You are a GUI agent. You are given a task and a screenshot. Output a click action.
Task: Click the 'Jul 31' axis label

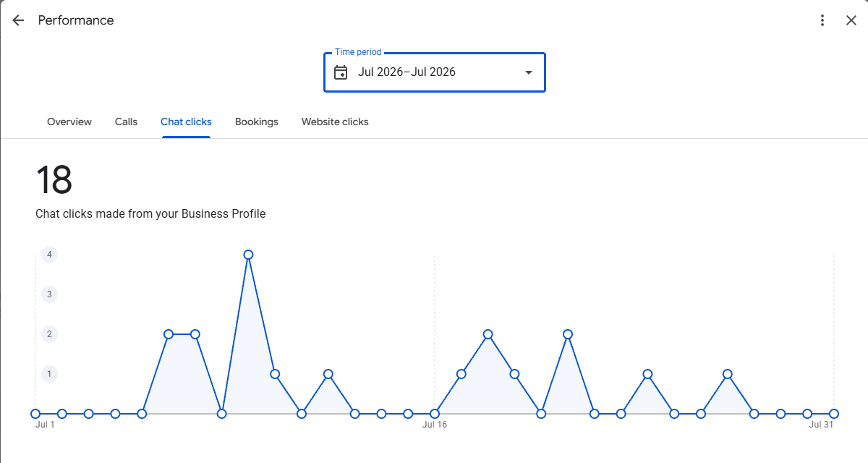click(821, 425)
